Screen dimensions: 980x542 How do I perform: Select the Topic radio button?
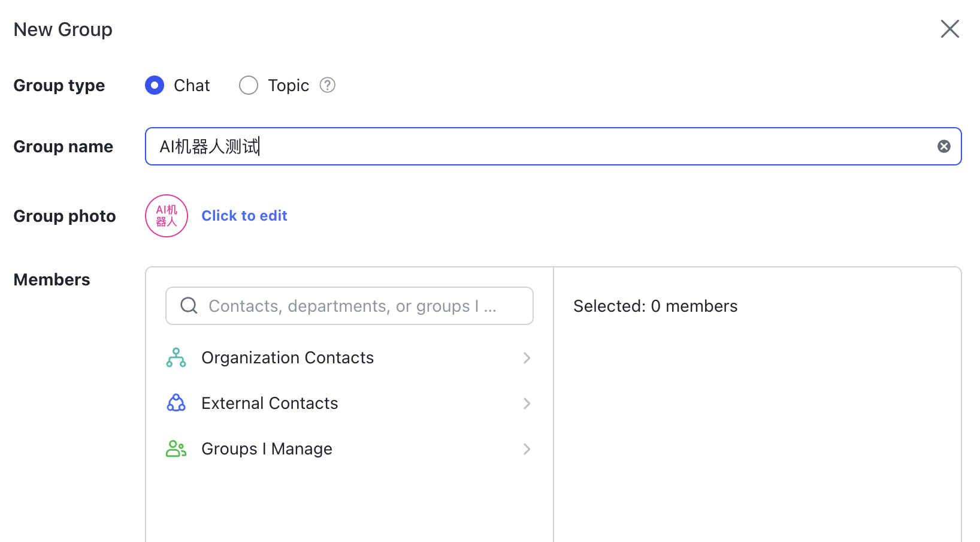(x=249, y=85)
